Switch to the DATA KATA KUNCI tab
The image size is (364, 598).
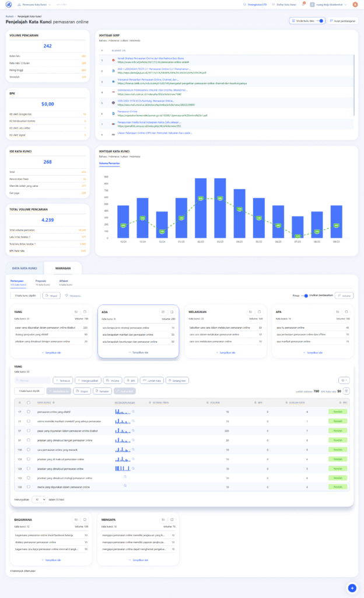(x=25, y=268)
